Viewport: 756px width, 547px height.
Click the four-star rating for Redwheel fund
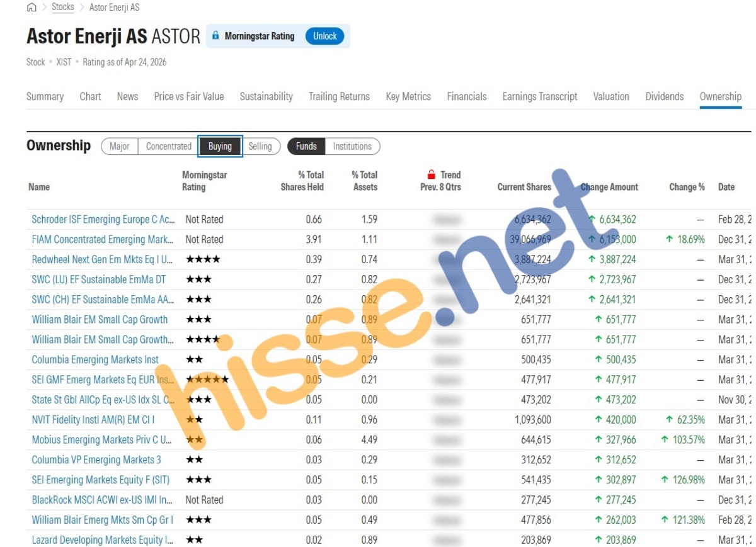pyautogui.click(x=203, y=259)
